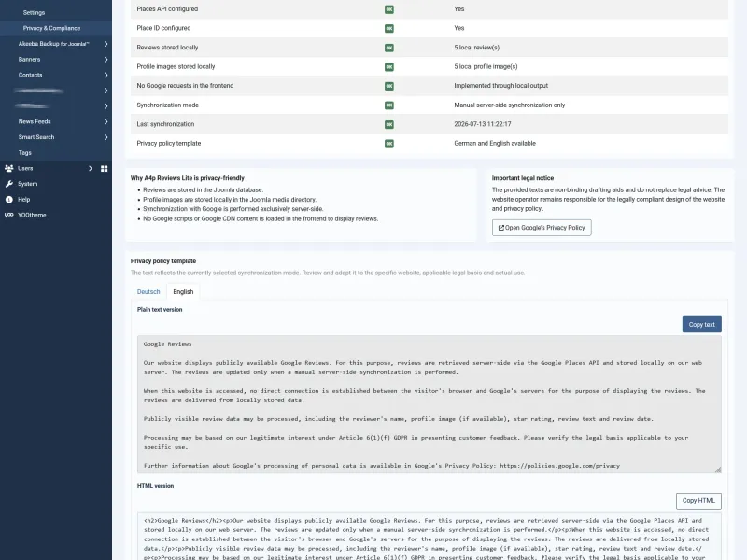Image resolution: width=747 pixels, height=560 pixels.
Task: Click the '5 local profile image(s)' value
Action: 486,66
